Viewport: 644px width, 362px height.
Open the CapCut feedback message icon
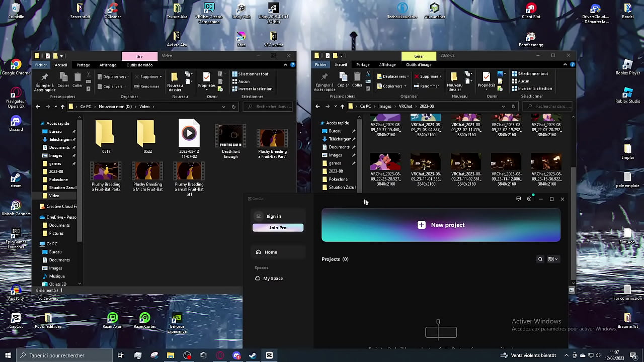518,199
